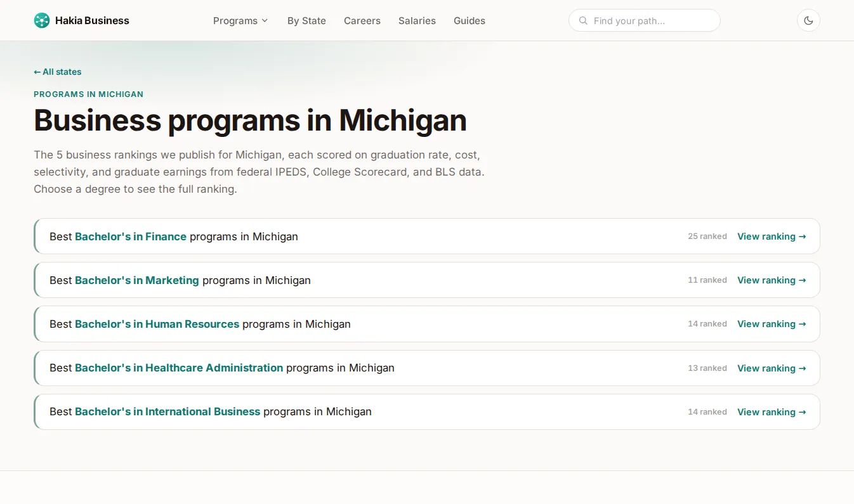Open the Programs dropdown menu
The height and width of the screenshot is (504, 854).
click(240, 20)
